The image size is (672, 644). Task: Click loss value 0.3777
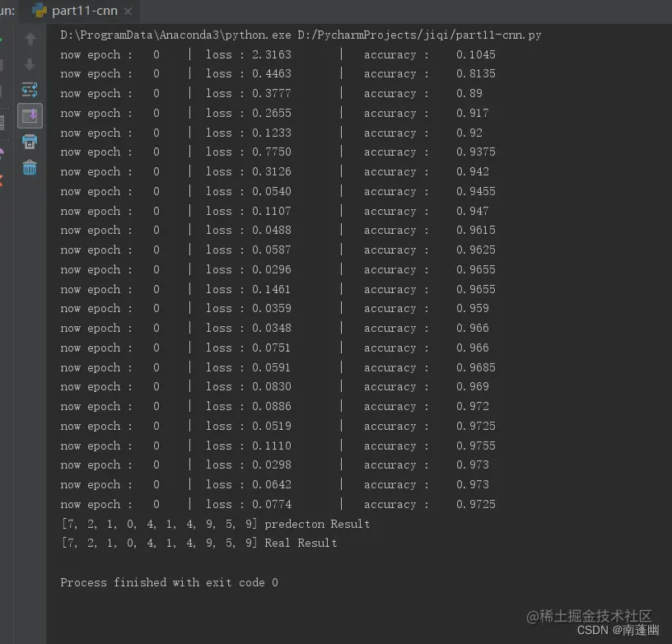click(272, 93)
